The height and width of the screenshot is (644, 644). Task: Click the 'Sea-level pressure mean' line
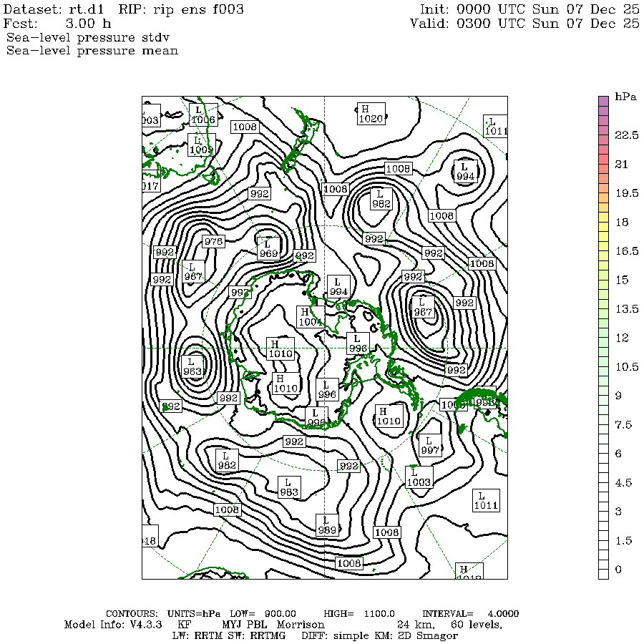92,51
